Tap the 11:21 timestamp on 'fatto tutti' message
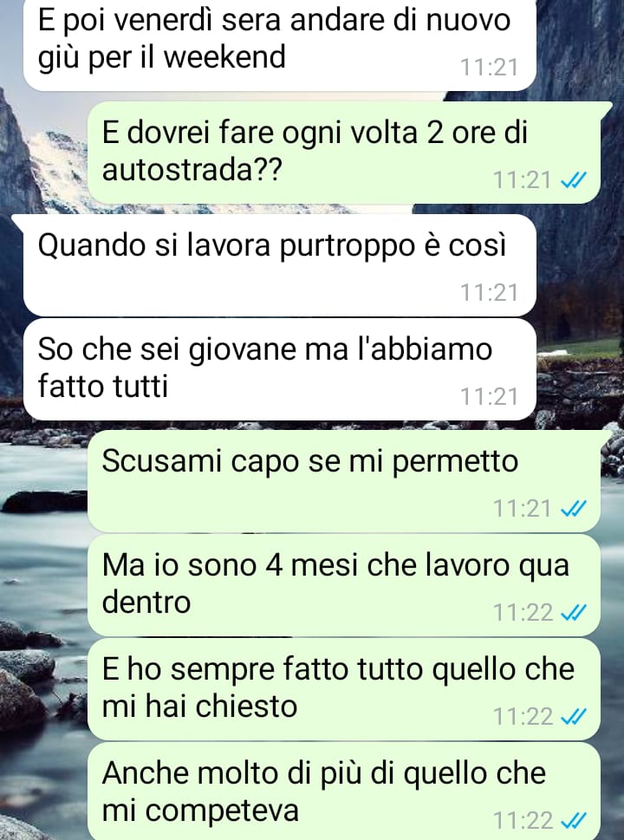This screenshot has width=624, height=840. tap(489, 397)
